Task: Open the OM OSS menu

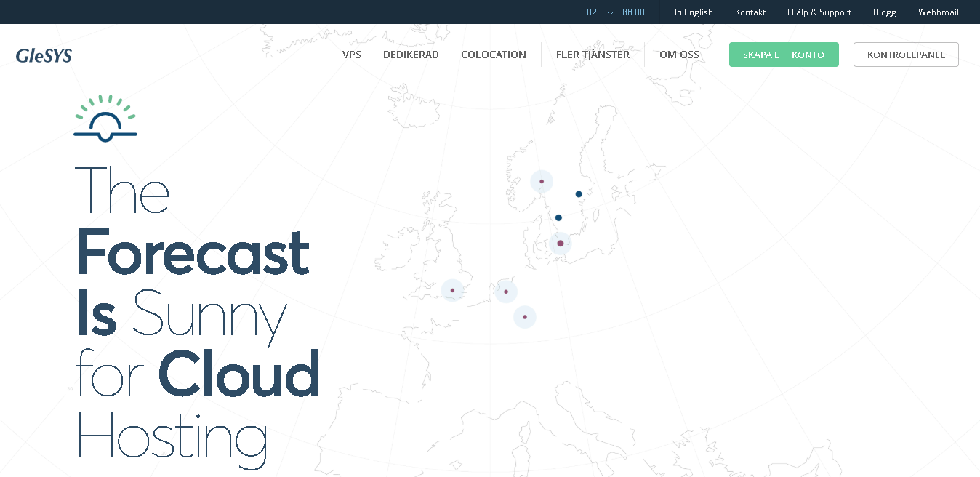Action: click(x=679, y=55)
